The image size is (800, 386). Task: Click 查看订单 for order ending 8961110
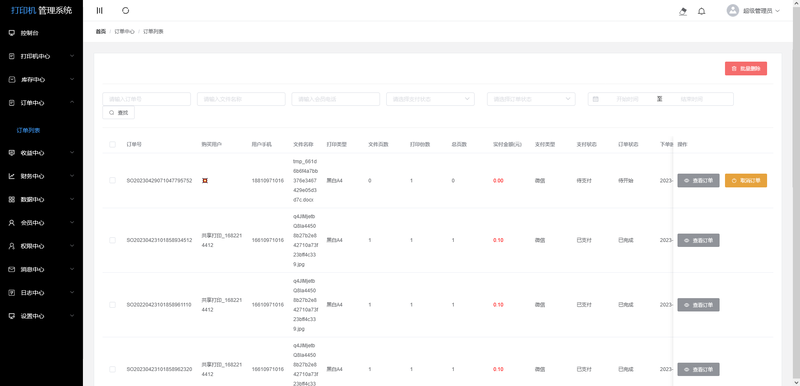click(698, 305)
